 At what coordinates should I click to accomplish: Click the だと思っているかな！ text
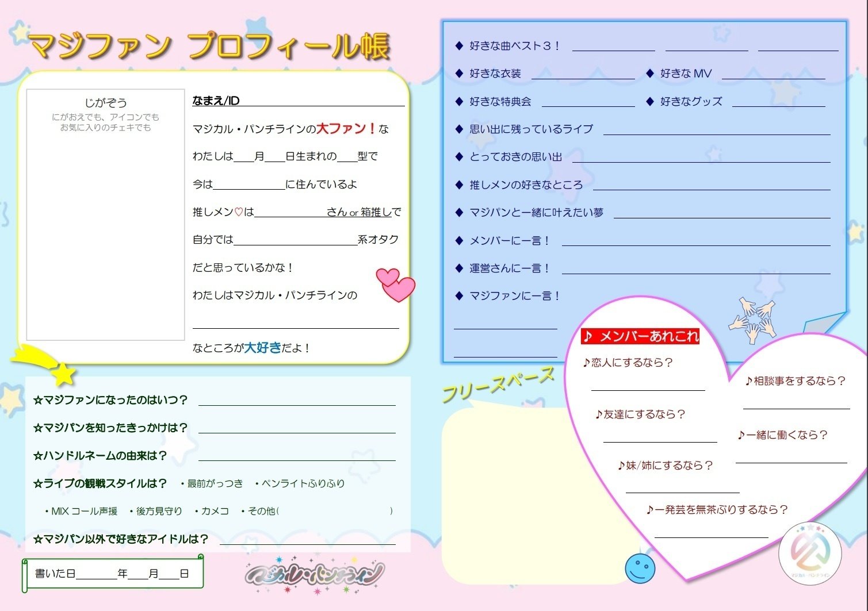[x=243, y=267]
